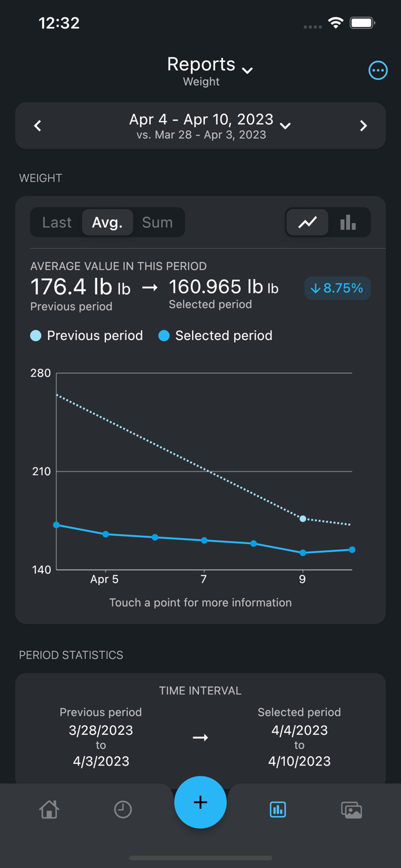Viewport: 401px width, 868px height.
Task: Tap the WEIGHT section header
Action: [x=41, y=178]
